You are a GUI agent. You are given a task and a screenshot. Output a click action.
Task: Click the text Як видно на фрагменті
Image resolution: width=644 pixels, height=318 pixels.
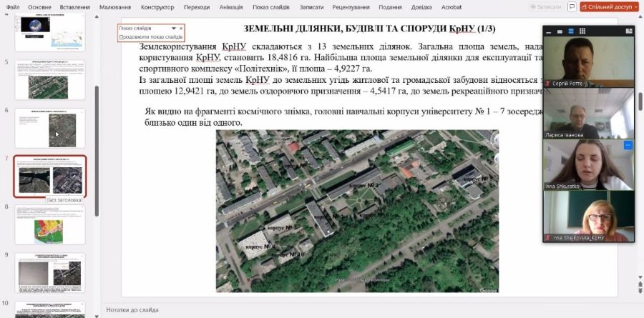[343, 117]
